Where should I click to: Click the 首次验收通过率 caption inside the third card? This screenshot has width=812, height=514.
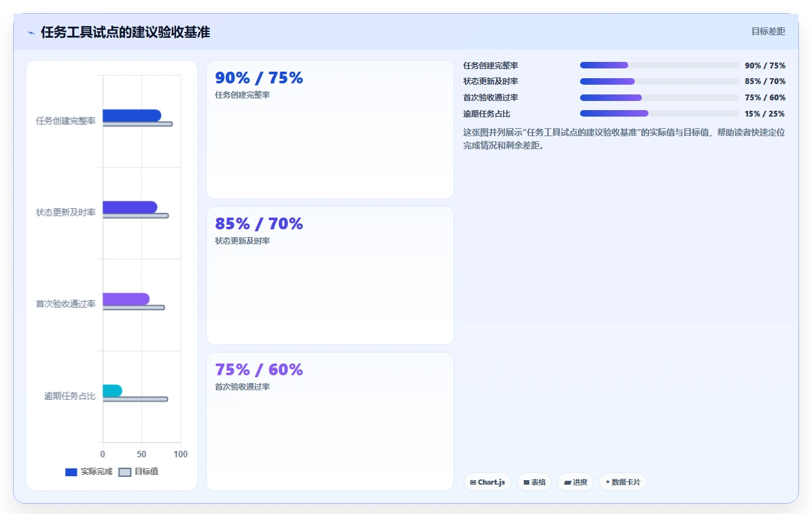point(242,387)
